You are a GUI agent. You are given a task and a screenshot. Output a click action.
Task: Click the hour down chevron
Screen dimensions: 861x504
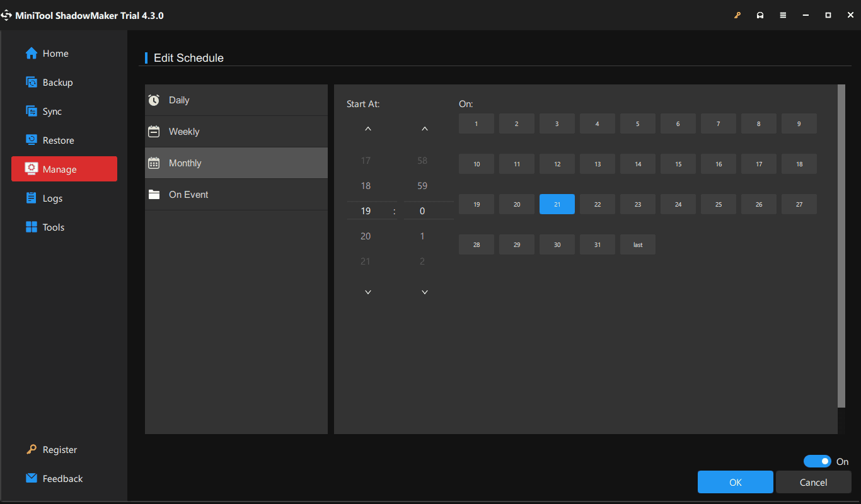point(368,292)
